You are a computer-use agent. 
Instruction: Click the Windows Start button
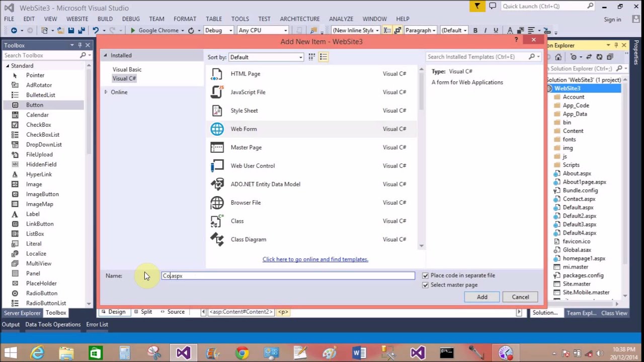(11, 353)
